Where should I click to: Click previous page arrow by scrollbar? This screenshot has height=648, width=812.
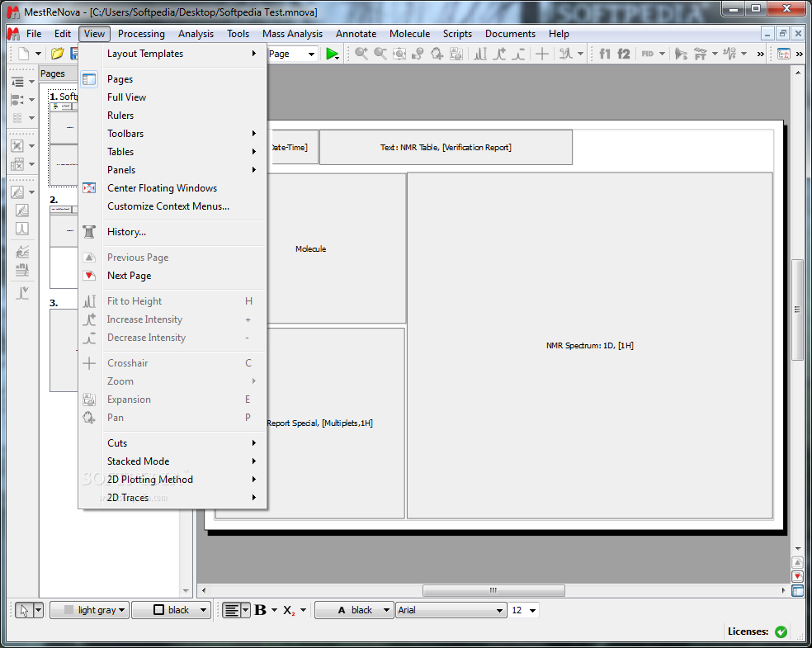tap(797, 563)
